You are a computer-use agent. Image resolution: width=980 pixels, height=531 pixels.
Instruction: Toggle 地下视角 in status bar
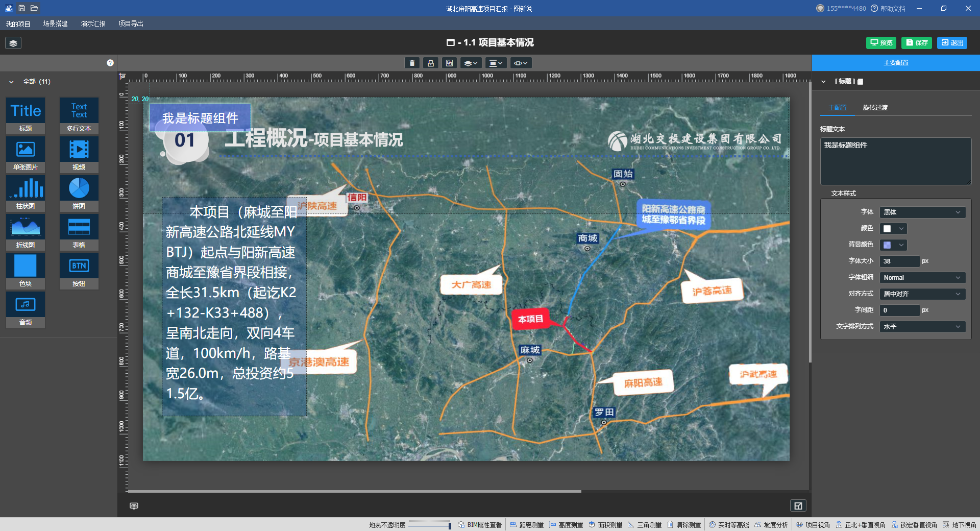click(960, 525)
